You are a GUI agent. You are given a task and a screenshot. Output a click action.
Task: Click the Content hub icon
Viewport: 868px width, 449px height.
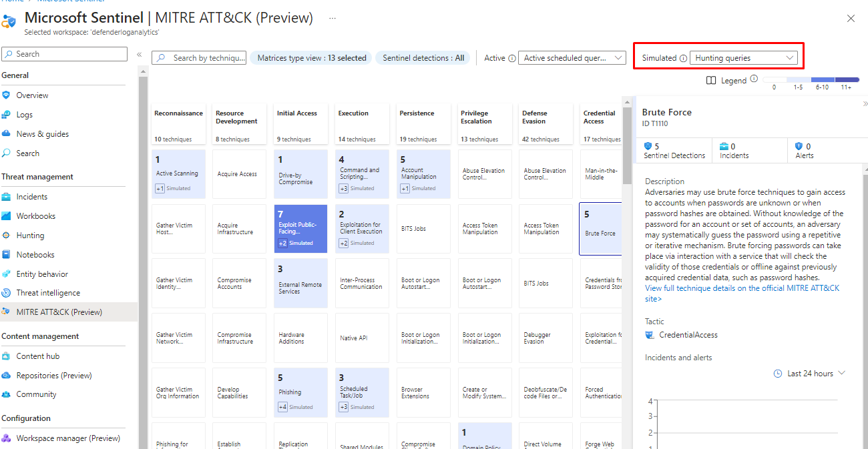coord(7,356)
